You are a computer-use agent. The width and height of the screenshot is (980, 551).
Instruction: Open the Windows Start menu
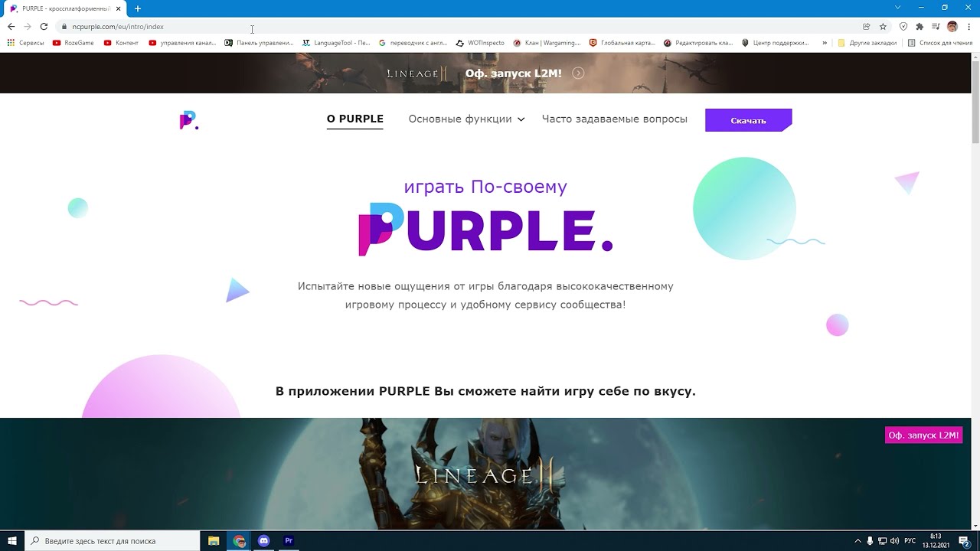click(12, 541)
